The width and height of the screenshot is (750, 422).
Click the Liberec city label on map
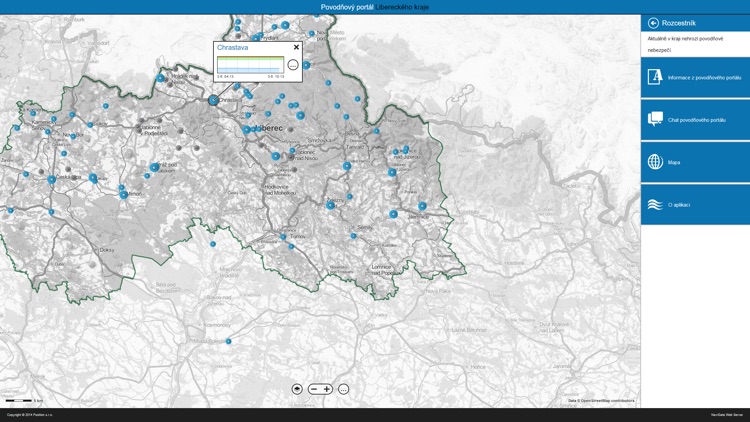pyautogui.click(x=269, y=128)
